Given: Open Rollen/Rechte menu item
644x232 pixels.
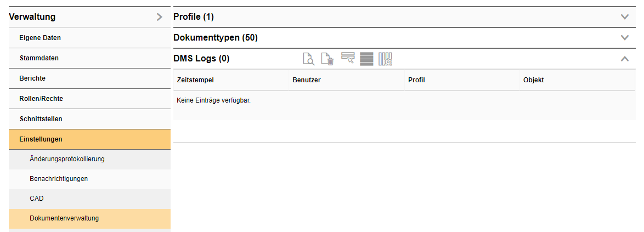Looking at the screenshot, I should pyautogui.click(x=89, y=99).
